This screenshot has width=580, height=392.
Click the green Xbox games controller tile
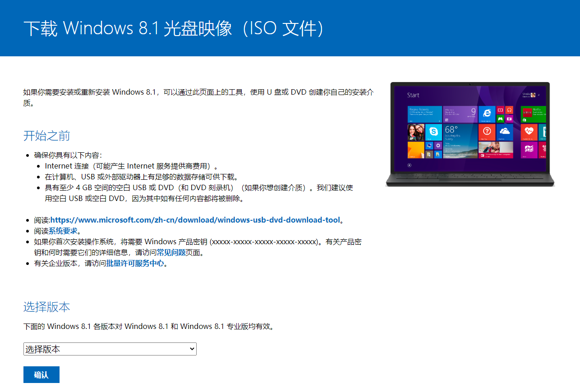pyautogui.click(x=500, y=119)
